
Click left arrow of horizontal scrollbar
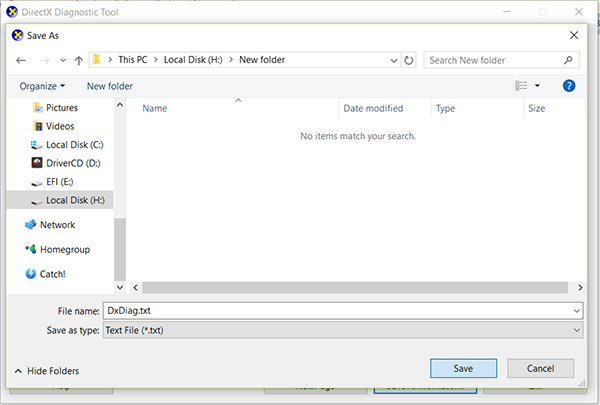[135, 287]
